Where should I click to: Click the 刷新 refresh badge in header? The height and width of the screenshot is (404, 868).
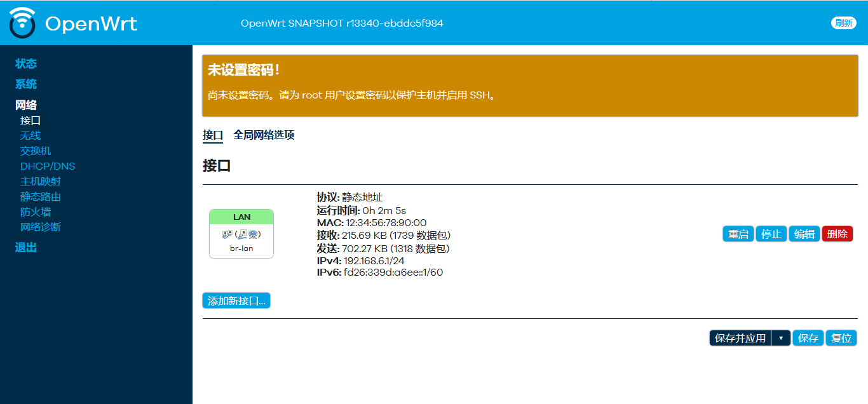pos(843,23)
